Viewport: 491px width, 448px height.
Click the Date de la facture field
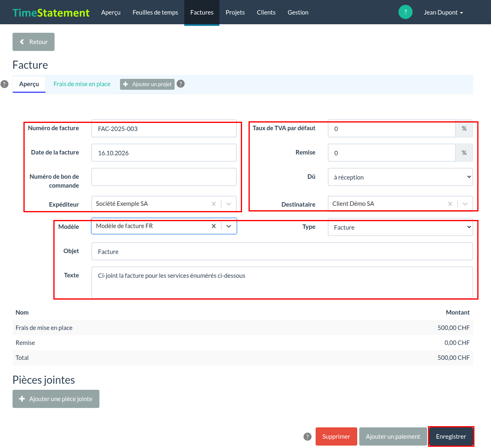point(164,153)
